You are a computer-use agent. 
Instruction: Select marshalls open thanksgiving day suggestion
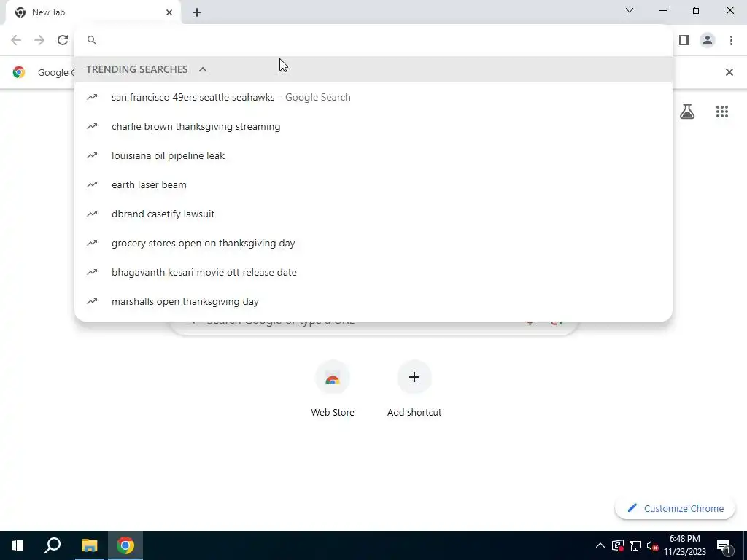point(373,301)
